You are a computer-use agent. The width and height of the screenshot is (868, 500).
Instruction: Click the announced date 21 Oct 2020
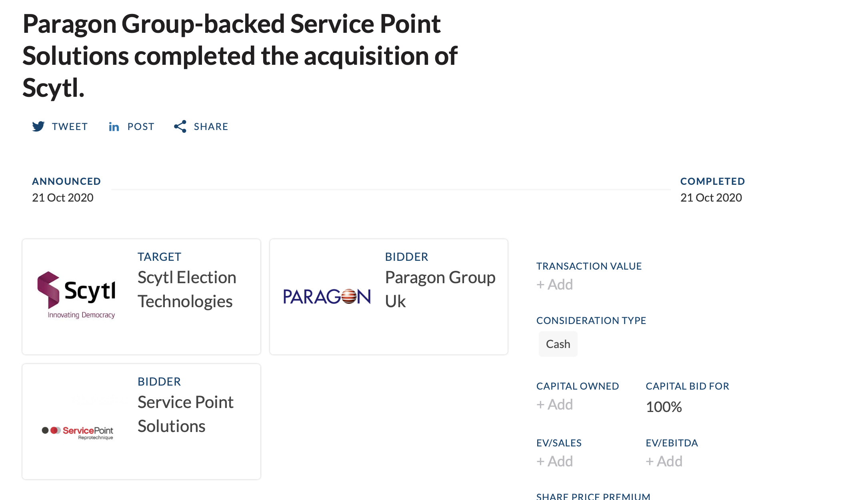tap(63, 198)
